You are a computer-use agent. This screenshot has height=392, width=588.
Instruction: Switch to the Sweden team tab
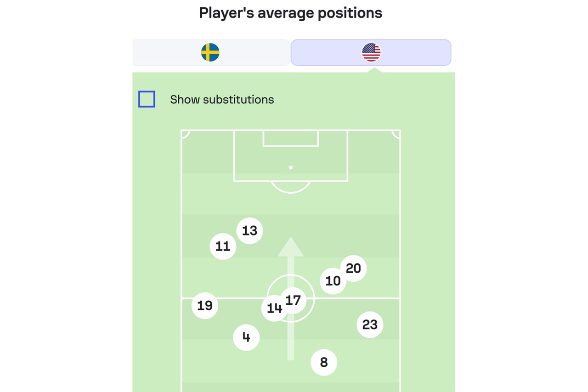[x=211, y=52]
